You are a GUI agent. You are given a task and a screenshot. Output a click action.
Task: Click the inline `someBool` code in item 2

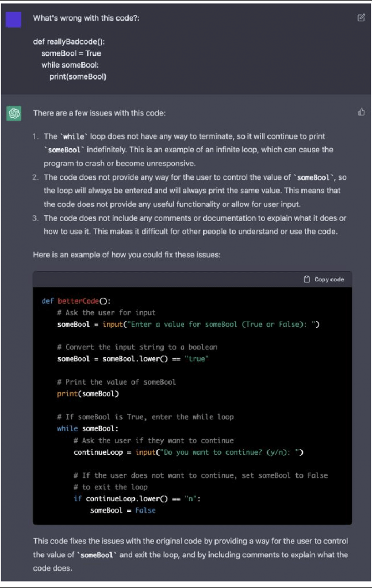[314, 177]
